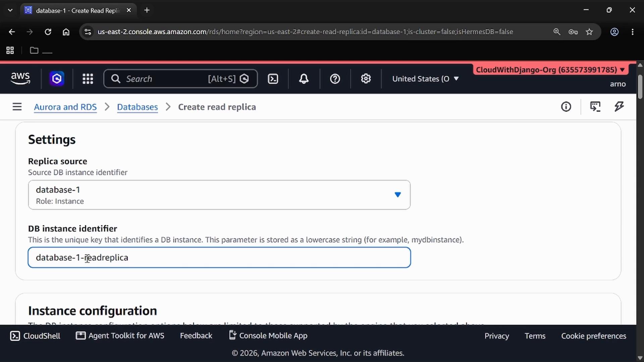The height and width of the screenshot is (362, 644).
Task: Bookmark this page with the star
Action: pyautogui.click(x=589, y=32)
